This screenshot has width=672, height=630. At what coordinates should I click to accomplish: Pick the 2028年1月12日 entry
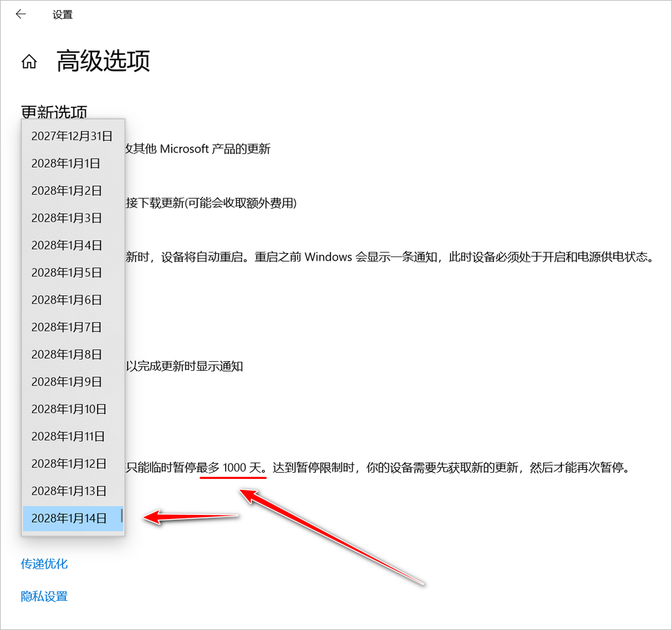(x=69, y=463)
